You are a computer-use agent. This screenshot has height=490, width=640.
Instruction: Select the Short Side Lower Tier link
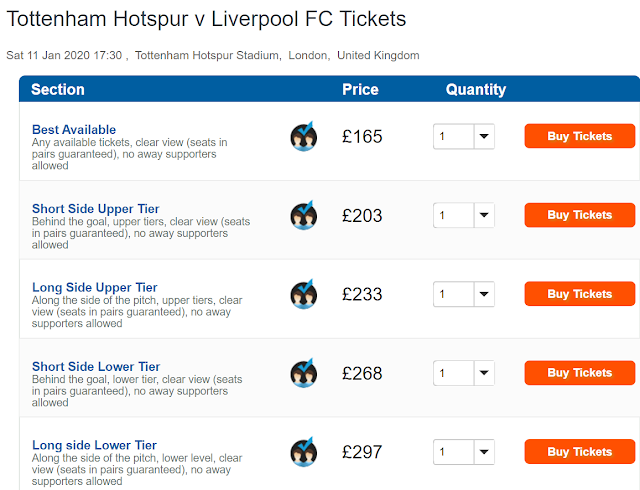point(96,366)
